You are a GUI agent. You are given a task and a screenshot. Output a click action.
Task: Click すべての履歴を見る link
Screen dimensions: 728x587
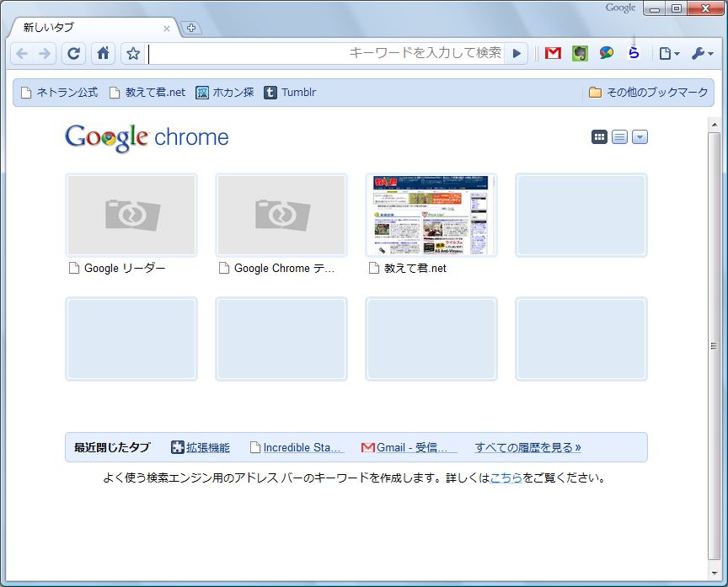tap(528, 447)
